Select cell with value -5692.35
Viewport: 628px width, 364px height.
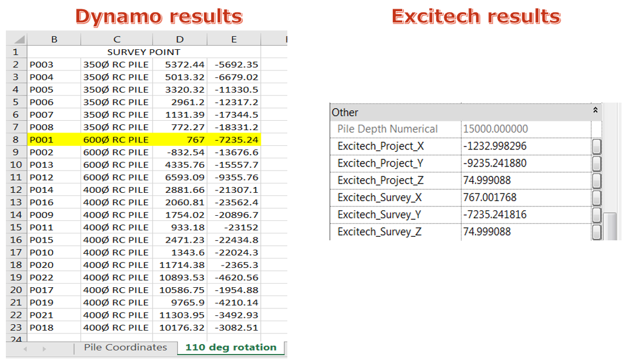(234, 64)
